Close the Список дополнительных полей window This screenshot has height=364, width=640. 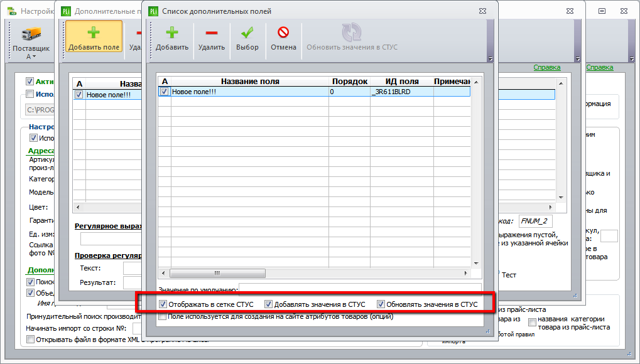click(x=482, y=11)
